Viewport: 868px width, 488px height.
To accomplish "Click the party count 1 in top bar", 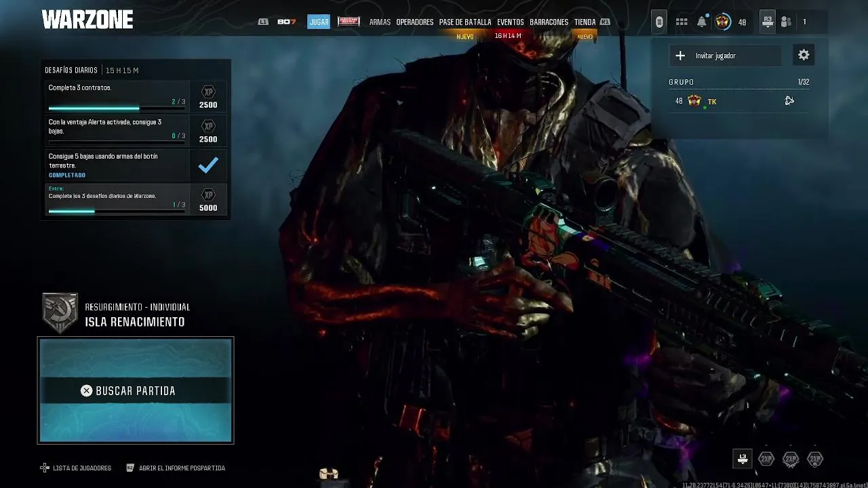I will click(805, 22).
